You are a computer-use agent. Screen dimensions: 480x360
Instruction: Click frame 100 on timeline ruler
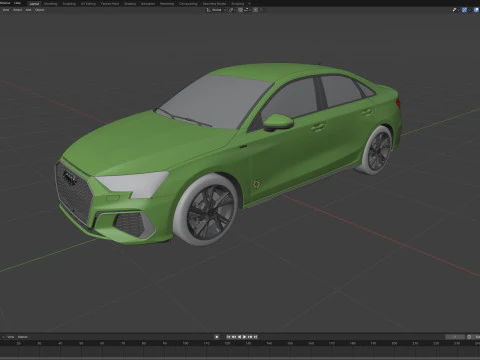point(185,343)
